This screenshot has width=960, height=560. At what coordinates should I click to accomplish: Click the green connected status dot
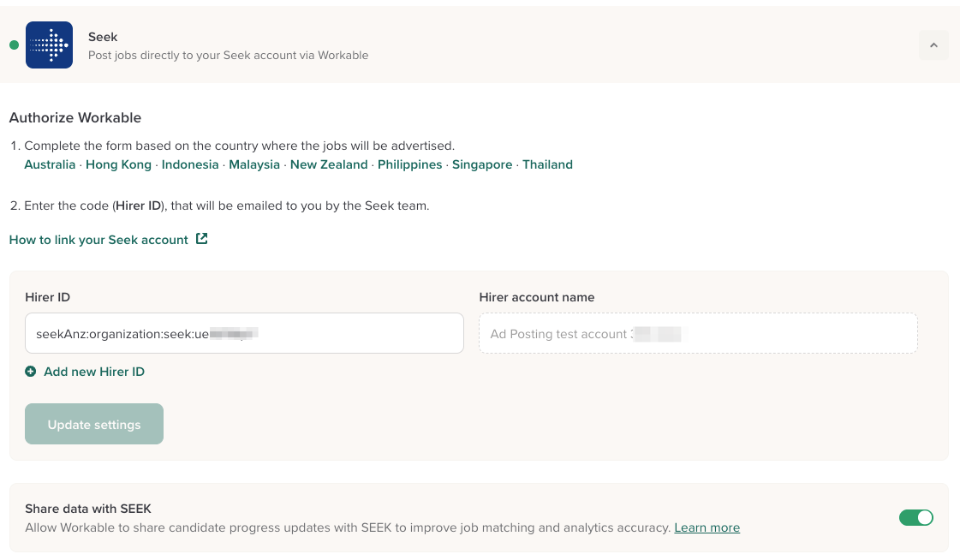(14, 45)
